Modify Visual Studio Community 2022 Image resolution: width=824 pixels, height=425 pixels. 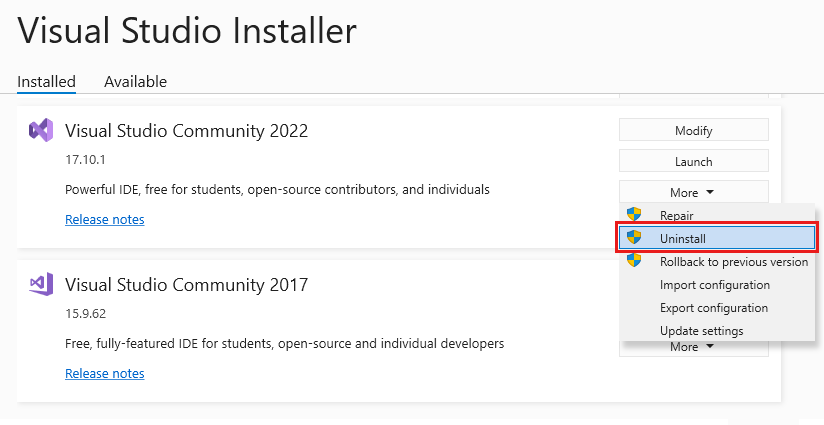click(693, 130)
